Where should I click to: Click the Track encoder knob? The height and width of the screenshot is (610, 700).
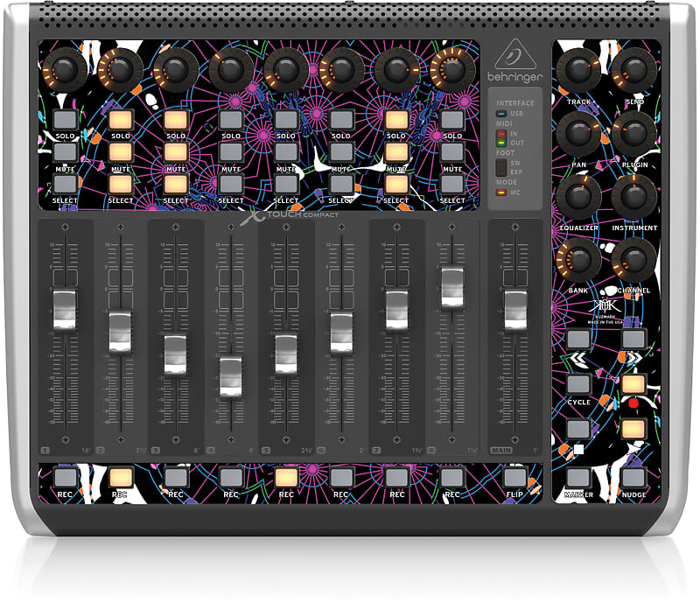577,70
